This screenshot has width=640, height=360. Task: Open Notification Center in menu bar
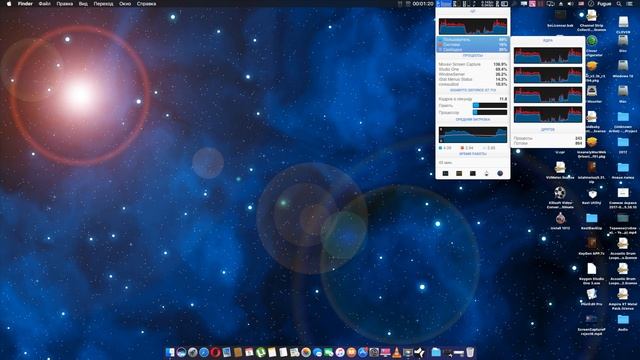630,4
